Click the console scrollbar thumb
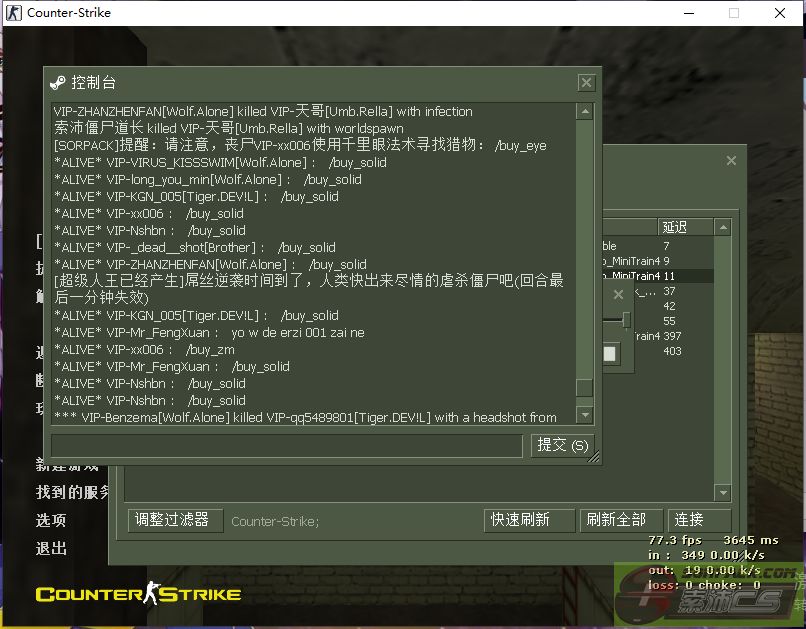The width and height of the screenshot is (806, 629). (x=584, y=387)
